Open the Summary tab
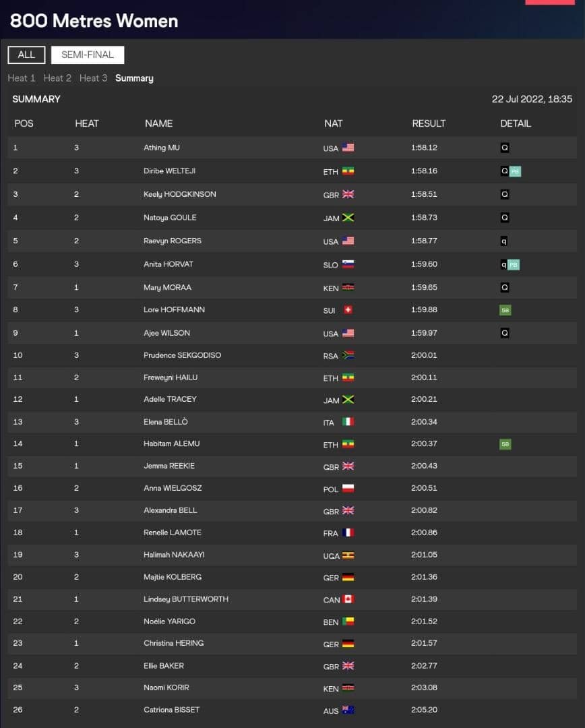 click(134, 78)
